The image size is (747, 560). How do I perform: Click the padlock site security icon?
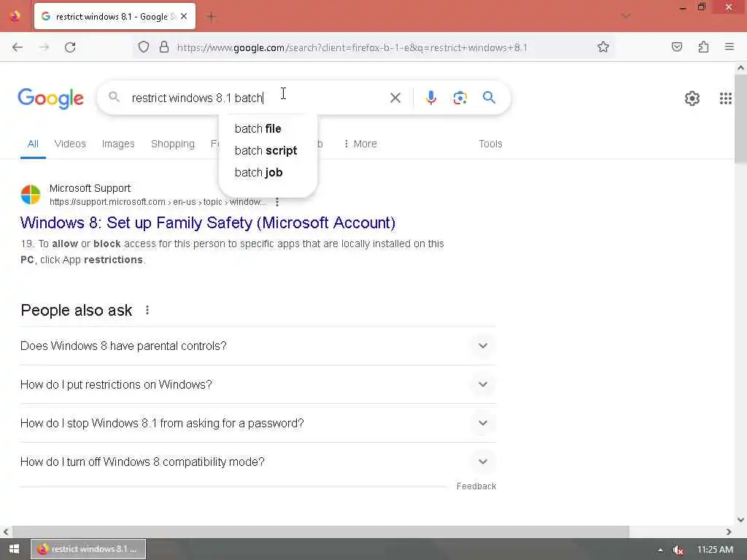(164, 47)
